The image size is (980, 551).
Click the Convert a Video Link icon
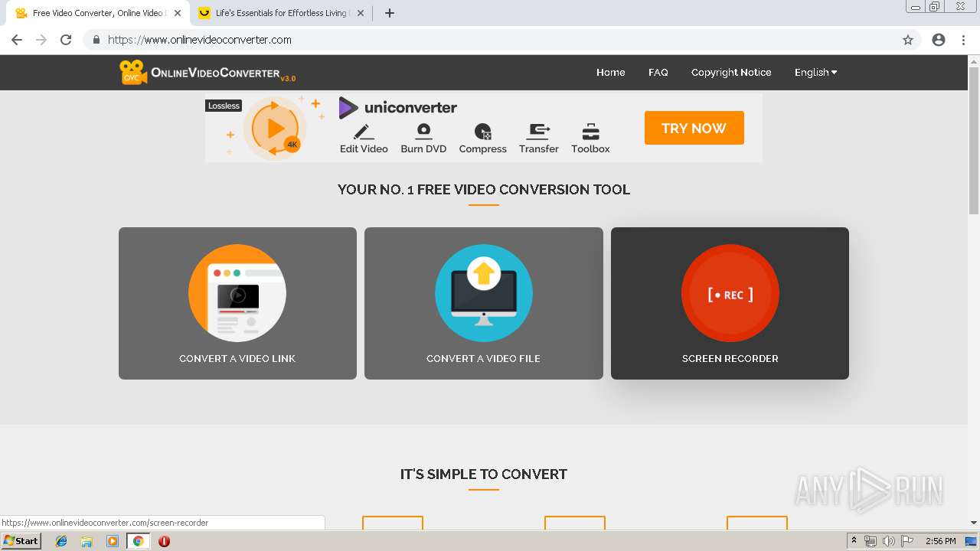[x=237, y=293]
